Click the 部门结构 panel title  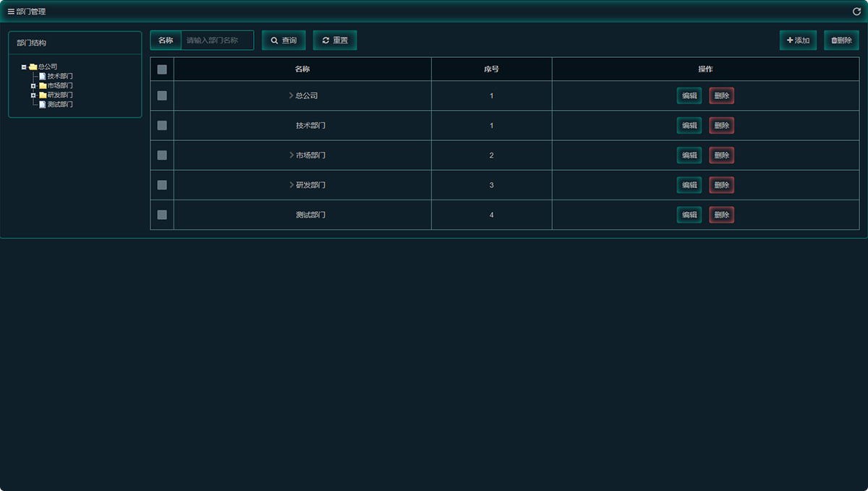(31, 43)
